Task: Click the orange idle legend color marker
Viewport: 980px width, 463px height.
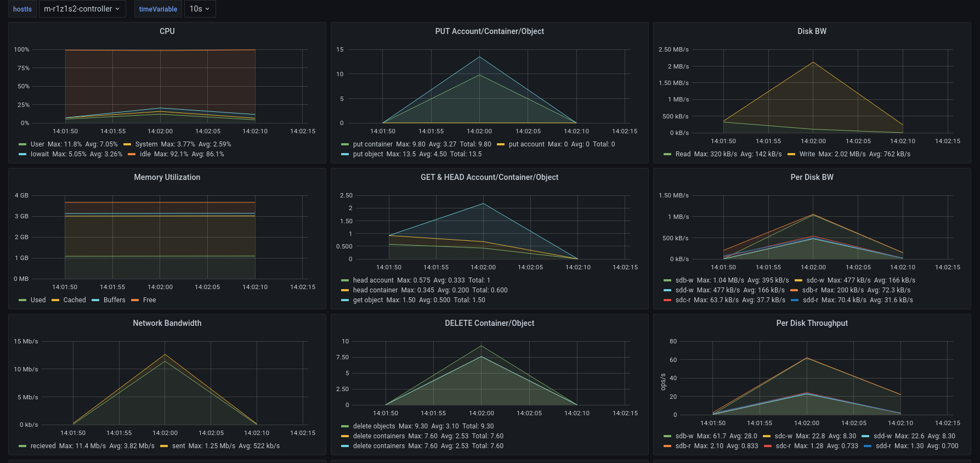Action: pos(132,154)
